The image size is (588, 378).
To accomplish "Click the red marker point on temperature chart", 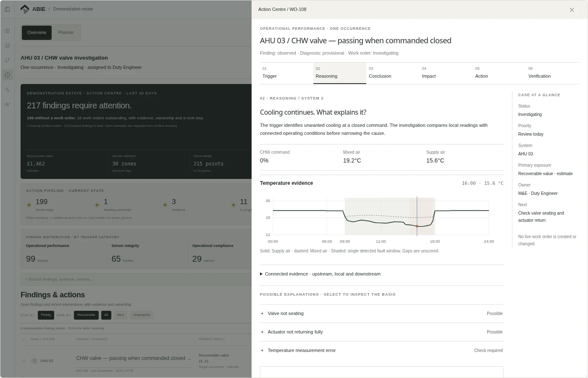I will click(x=417, y=226).
